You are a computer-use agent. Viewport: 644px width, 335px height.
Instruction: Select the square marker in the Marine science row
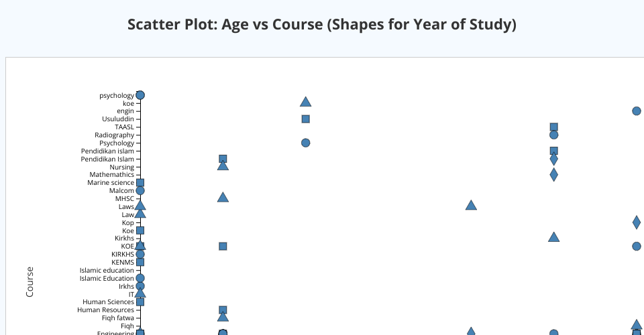click(x=140, y=182)
